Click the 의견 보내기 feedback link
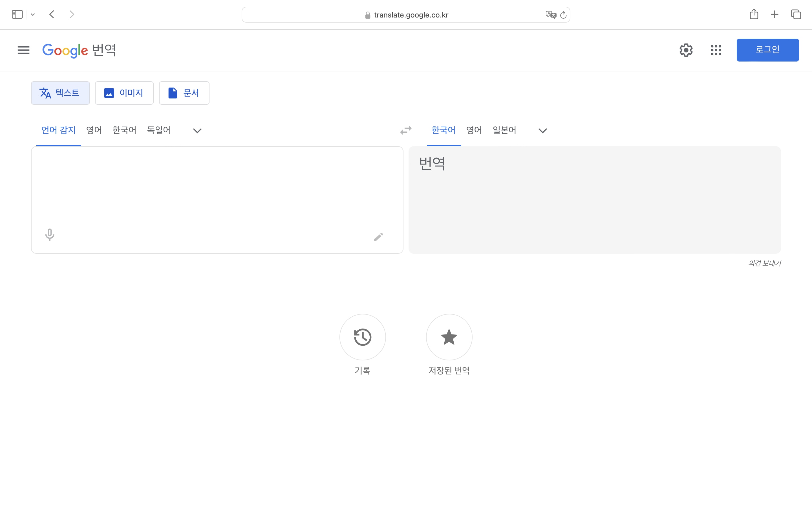Viewport: 812px width, 508px height. point(764,263)
